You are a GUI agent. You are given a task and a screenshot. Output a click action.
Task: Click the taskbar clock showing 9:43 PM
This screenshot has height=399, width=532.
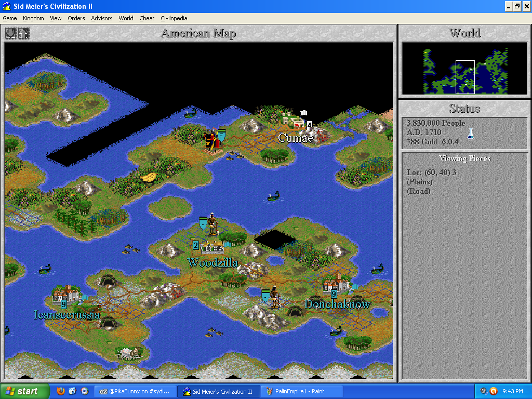click(x=512, y=391)
